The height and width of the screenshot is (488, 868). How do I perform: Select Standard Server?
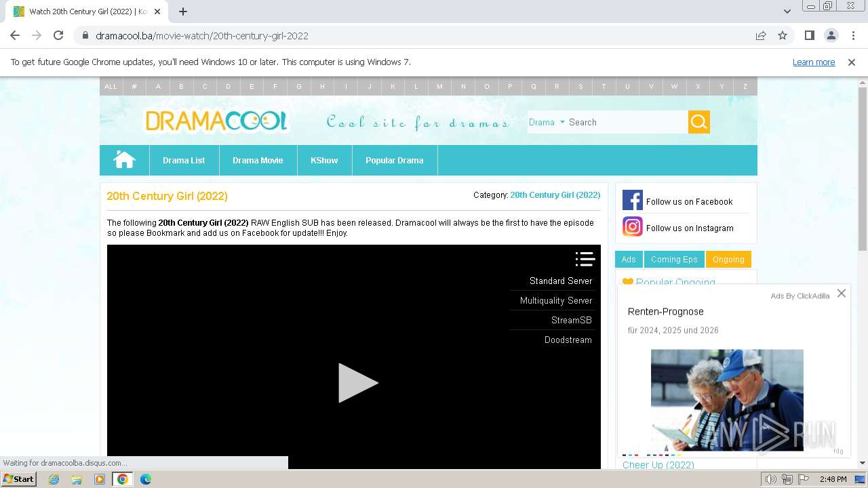561,281
